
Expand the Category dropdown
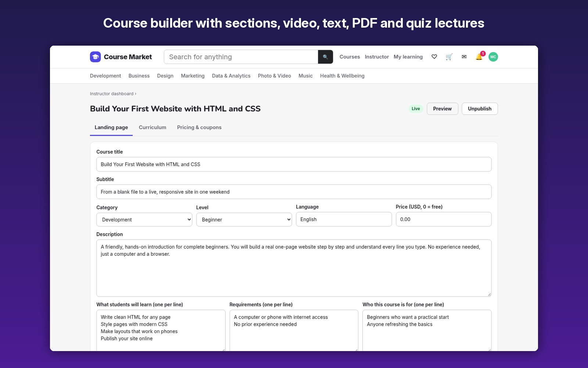point(144,220)
